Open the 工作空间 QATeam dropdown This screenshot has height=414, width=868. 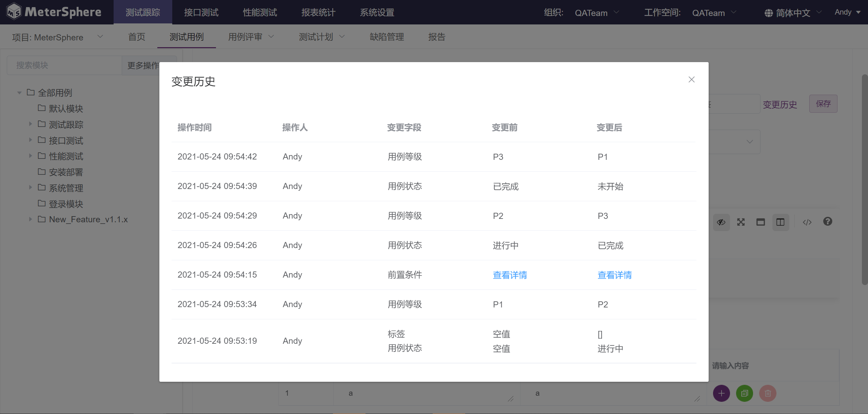tap(714, 13)
